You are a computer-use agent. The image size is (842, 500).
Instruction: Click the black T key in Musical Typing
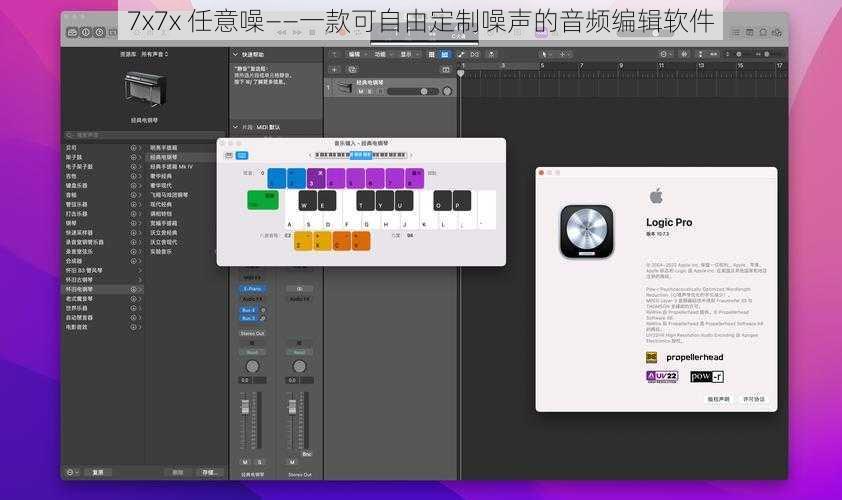(365, 200)
